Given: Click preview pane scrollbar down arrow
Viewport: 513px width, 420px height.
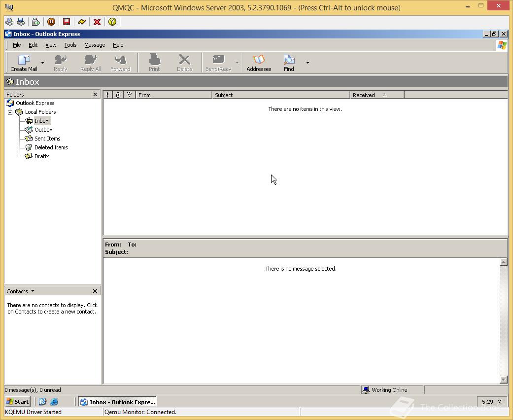Looking at the screenshot, I should click(504, 380).
